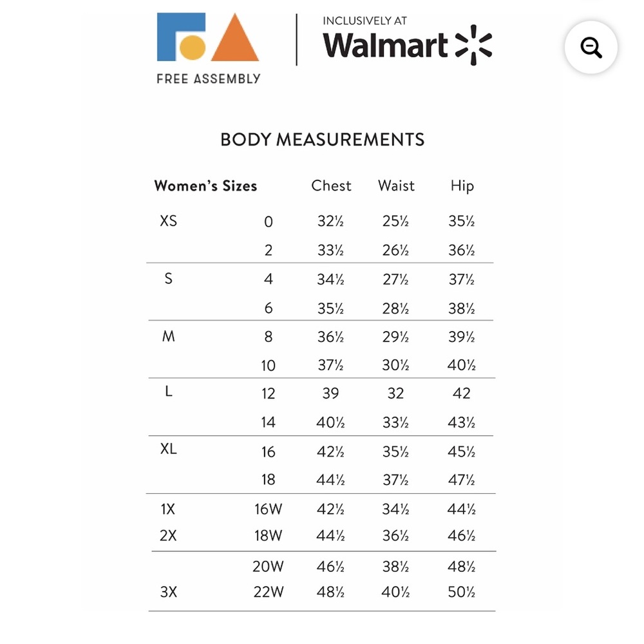Screen dimensions: 644x644
Task: Click the size 12 chest value 39
Action: pyautogui.click(x=330, y=393)
